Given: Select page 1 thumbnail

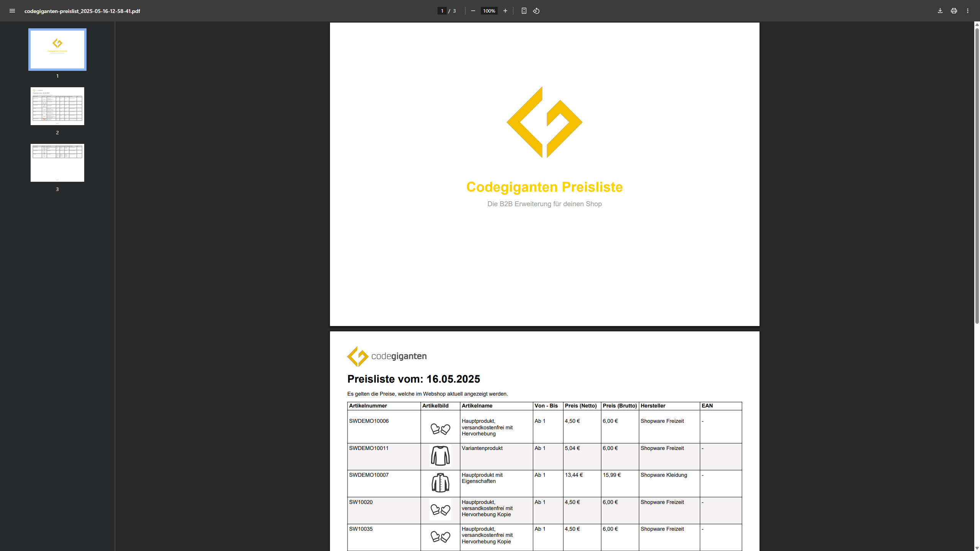Looking at the screenshot, I should click(57, 49).
